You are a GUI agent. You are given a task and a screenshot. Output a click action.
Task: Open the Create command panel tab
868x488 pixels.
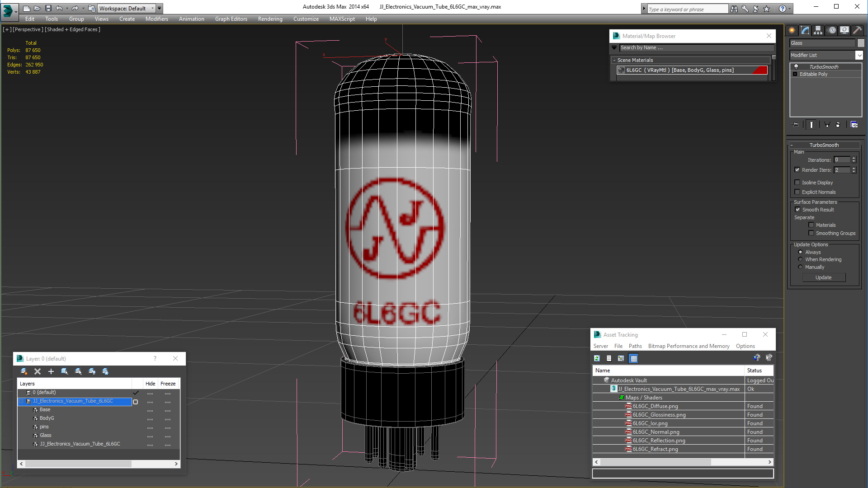pyautogui.click(x=792, y=30)
